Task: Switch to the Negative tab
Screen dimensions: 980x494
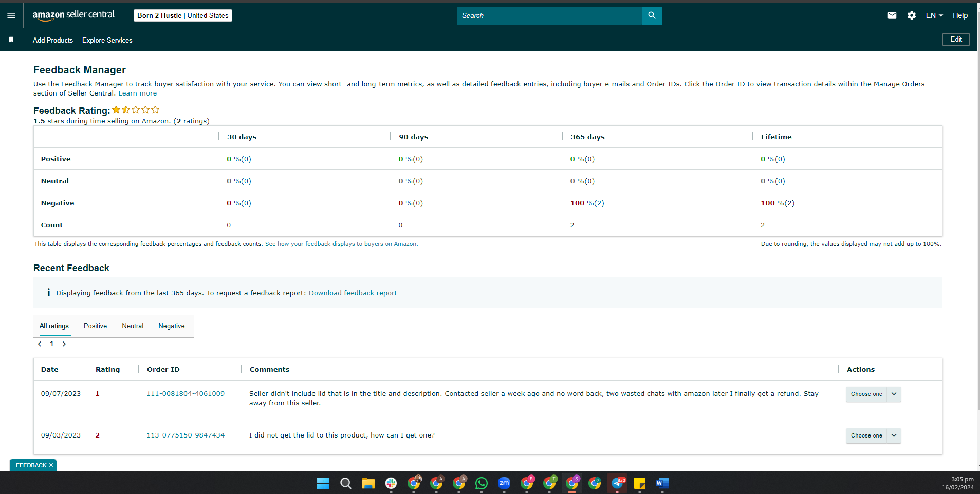Action: click(x=172, y=326)
